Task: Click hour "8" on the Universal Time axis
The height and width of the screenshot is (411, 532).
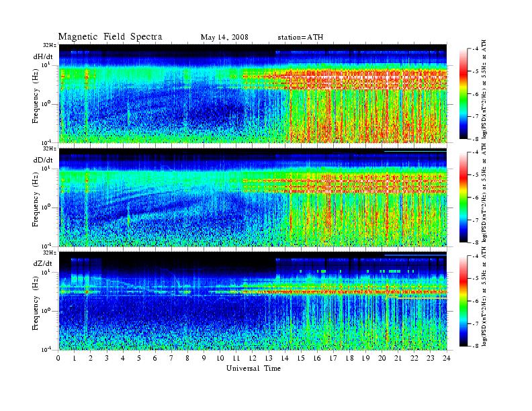Action: pos(187,358)
